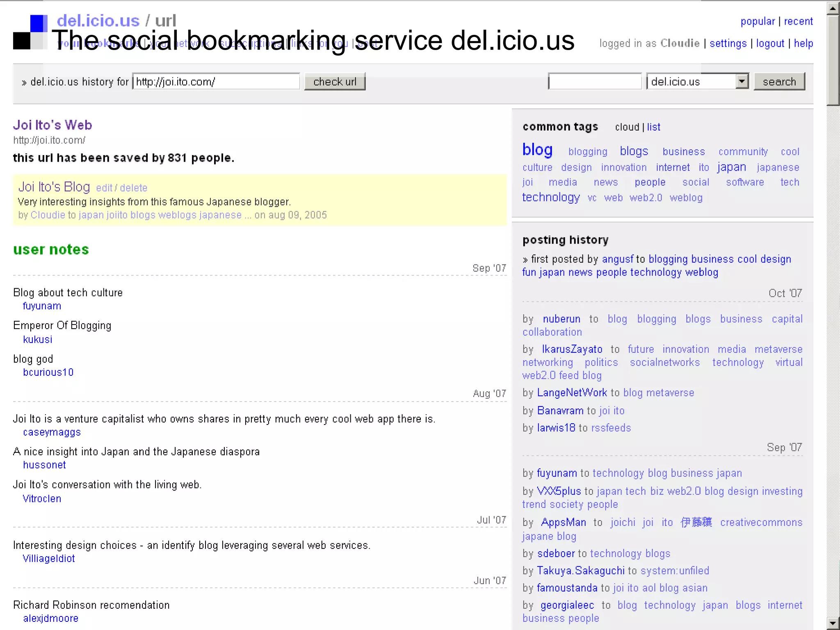Open user 'bcurious10' link
The image size is (840, 630).
pos(48,372)
